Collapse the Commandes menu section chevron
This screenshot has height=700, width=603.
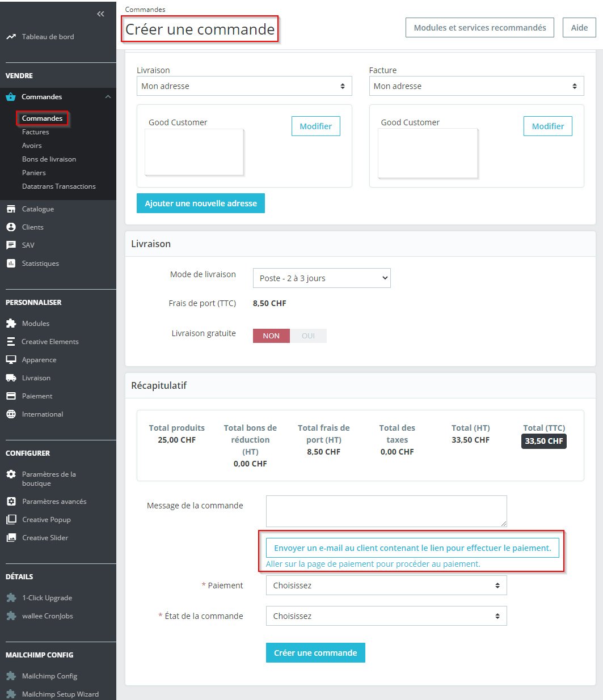click(x=108, y=97)
